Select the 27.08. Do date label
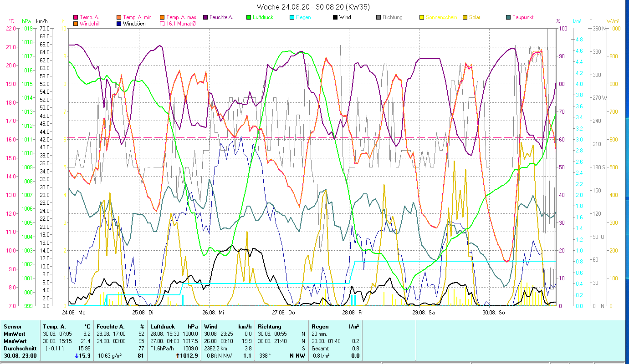 click(x=283, y=313)
